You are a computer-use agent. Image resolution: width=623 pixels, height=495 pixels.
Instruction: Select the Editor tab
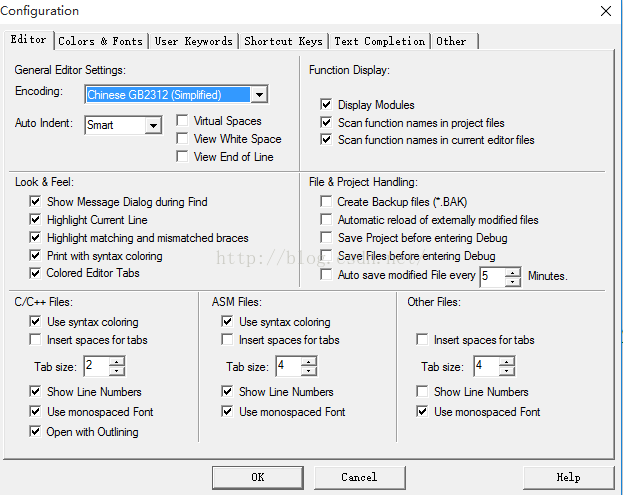coord(29,40)
